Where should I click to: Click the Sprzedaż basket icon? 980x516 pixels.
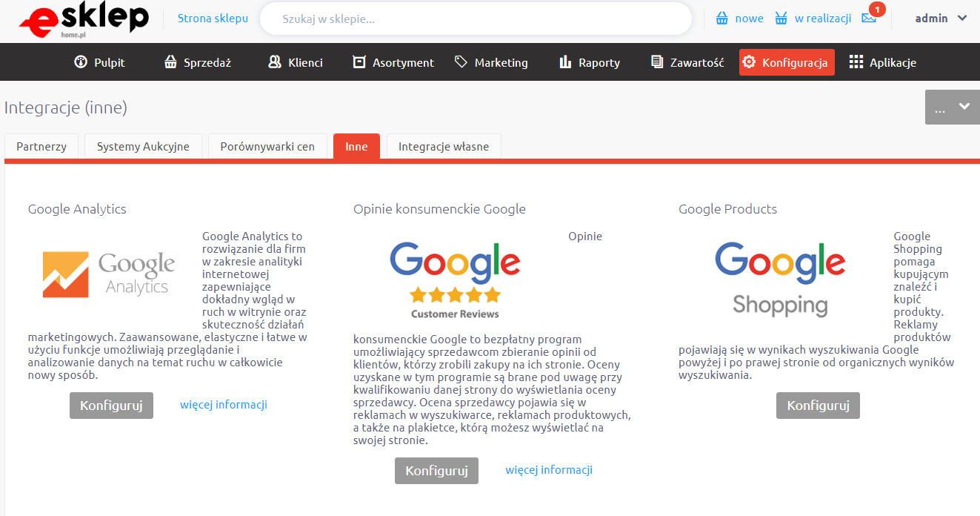(170, 62)
